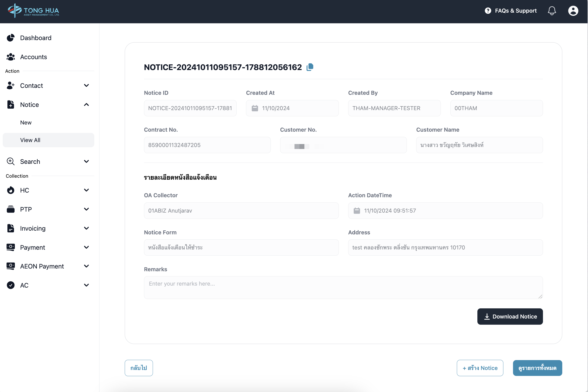This screenshot has width=588, height=392.
Task: Expand the HC collection section
Action: [x=87, y=190]
